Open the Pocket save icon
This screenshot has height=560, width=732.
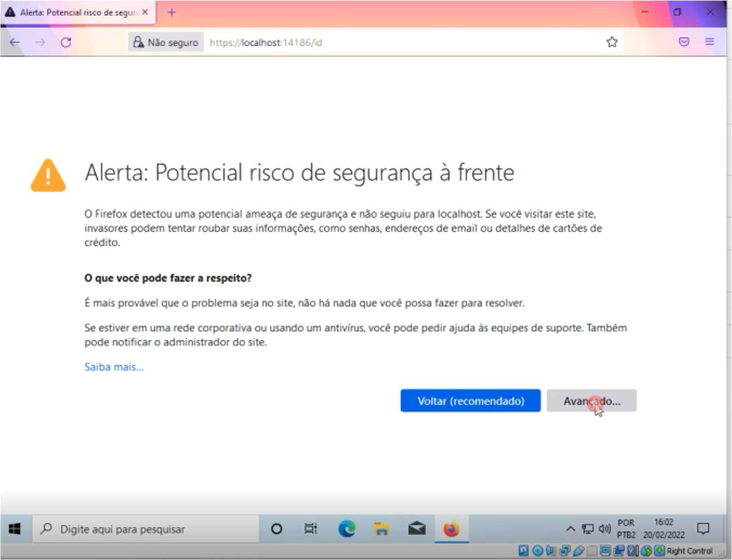(684, 42)
